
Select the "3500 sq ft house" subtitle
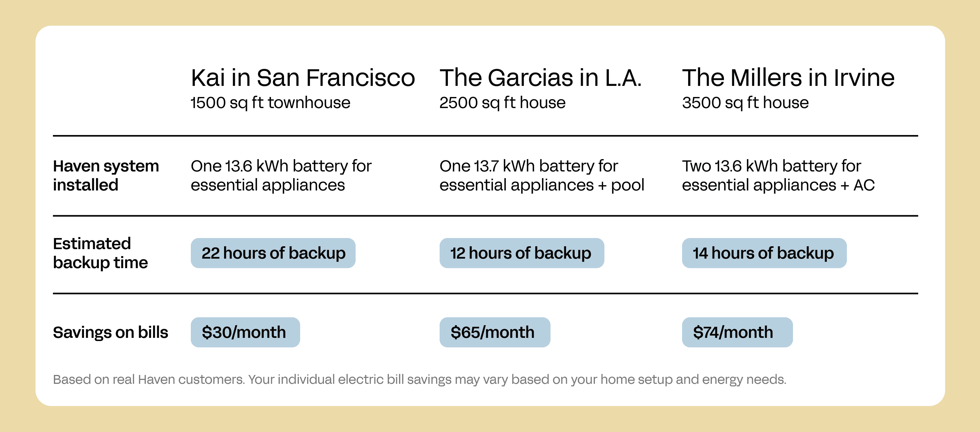(x=745, y=103)
